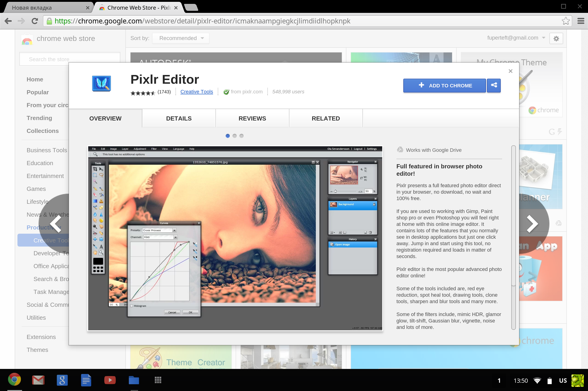Select the second screenshot dot indicator
The image size is (588, 391).
pyautogui.click(x=234, y=136)
